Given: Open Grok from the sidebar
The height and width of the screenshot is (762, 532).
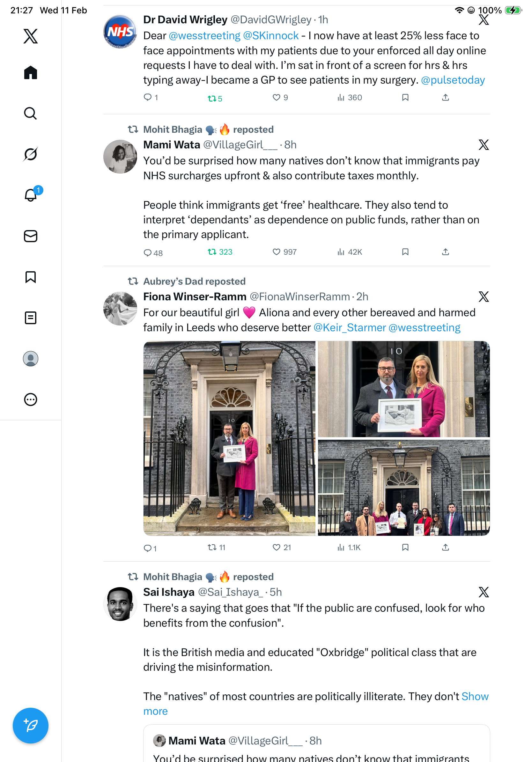Looking at the screenshot, I should tap(31, 154).
